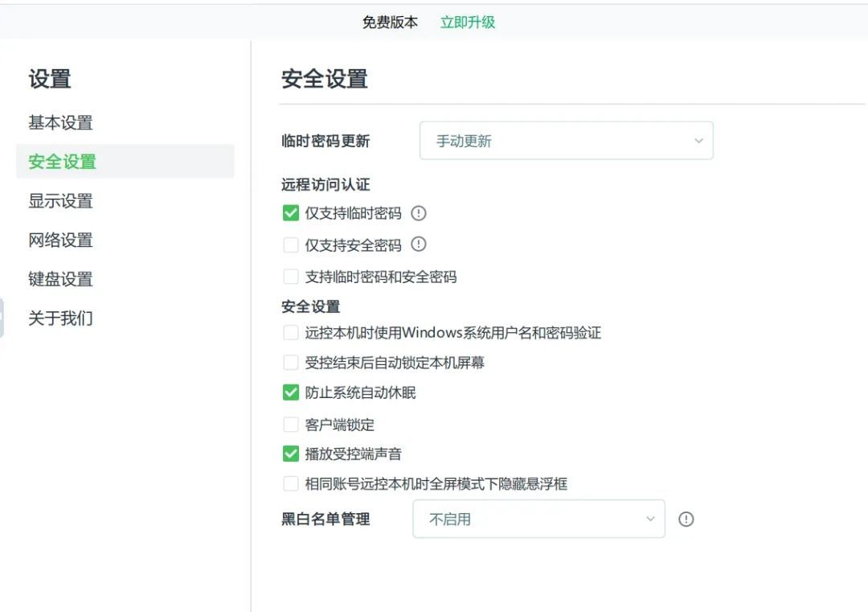868x612 pixels.
Task: Uncheck 仅支持临时密码 checkbox
Action: tap(291, 213)
